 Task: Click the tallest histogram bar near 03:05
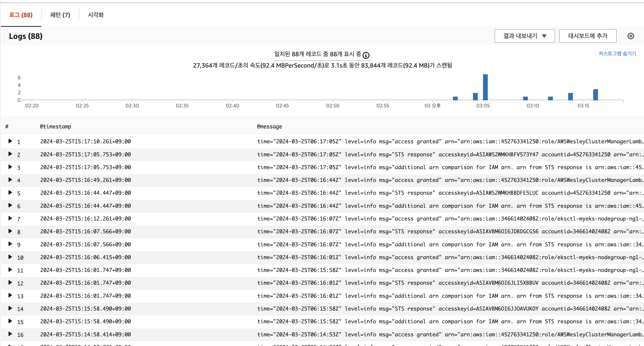(x=485, y=88)
